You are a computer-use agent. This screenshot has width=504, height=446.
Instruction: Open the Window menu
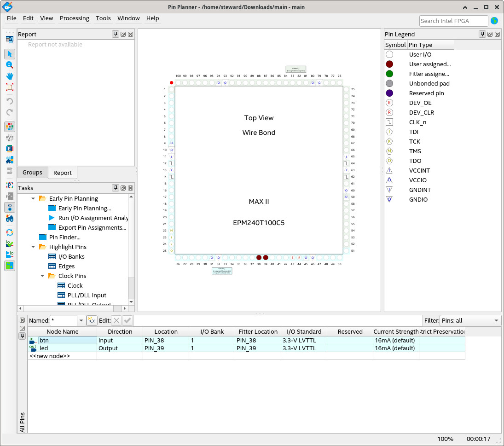click(128, 18)
